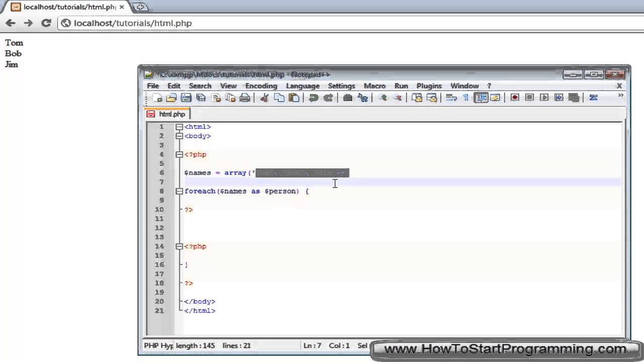
Task: Click the Zoom In toolbar icon
Action: 382,98
